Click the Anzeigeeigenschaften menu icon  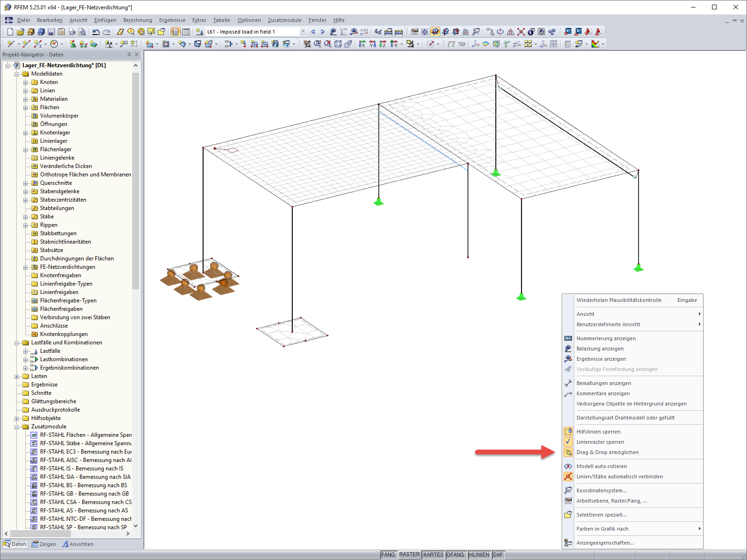(568, 543)
